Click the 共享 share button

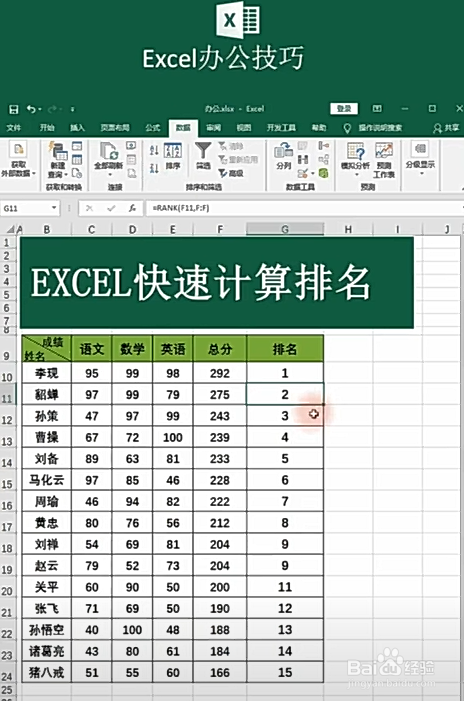(446, 128)
